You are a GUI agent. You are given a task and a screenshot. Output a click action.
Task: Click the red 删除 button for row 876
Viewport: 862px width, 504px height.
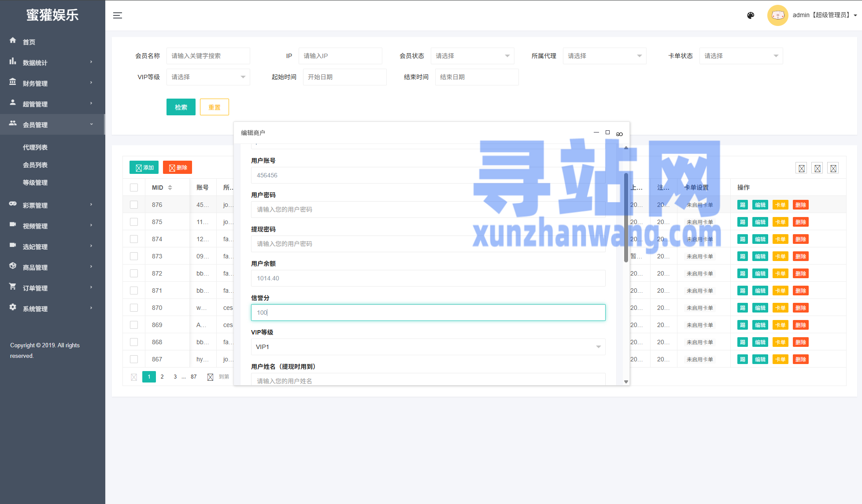pyautogui.click(x=800, y=205)
